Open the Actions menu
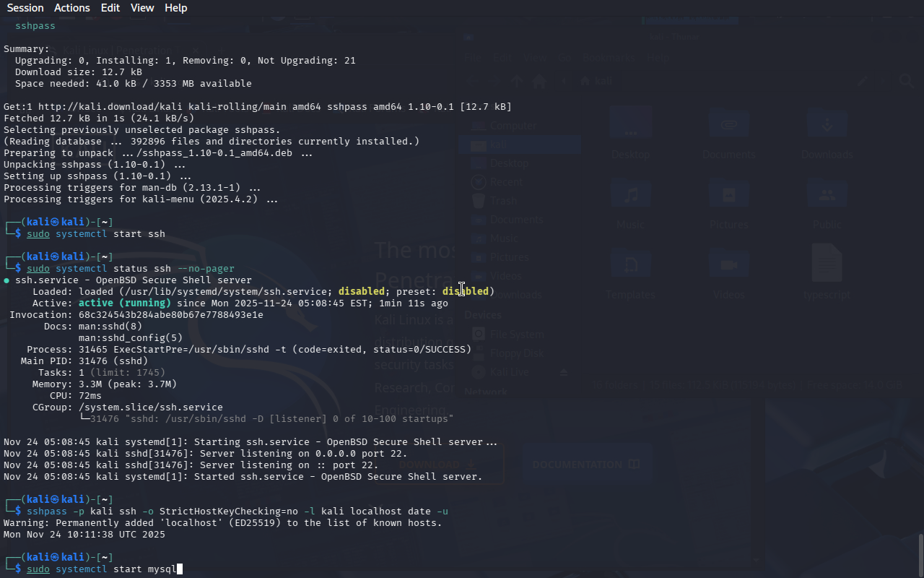 pos(72,8)
